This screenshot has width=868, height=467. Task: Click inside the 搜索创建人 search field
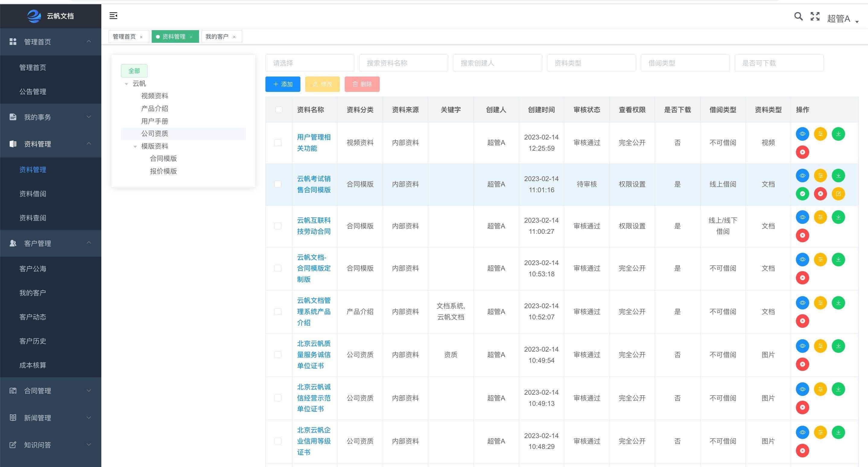click(497, 63)
